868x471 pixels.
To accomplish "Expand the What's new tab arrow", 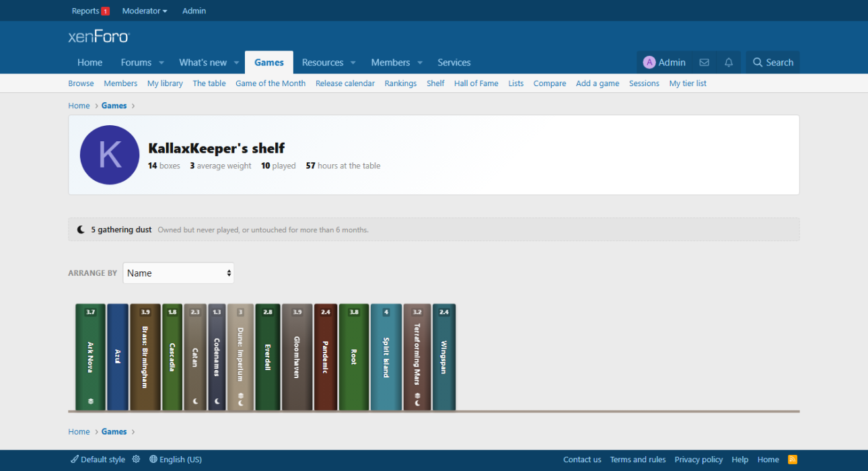I will tap(236, 63).
